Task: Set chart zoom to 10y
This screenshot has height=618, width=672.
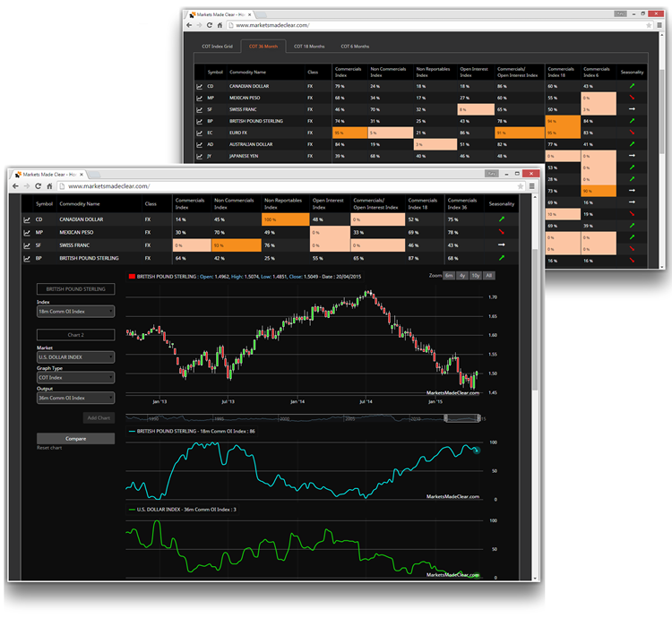Action: [x=475, y=276]
